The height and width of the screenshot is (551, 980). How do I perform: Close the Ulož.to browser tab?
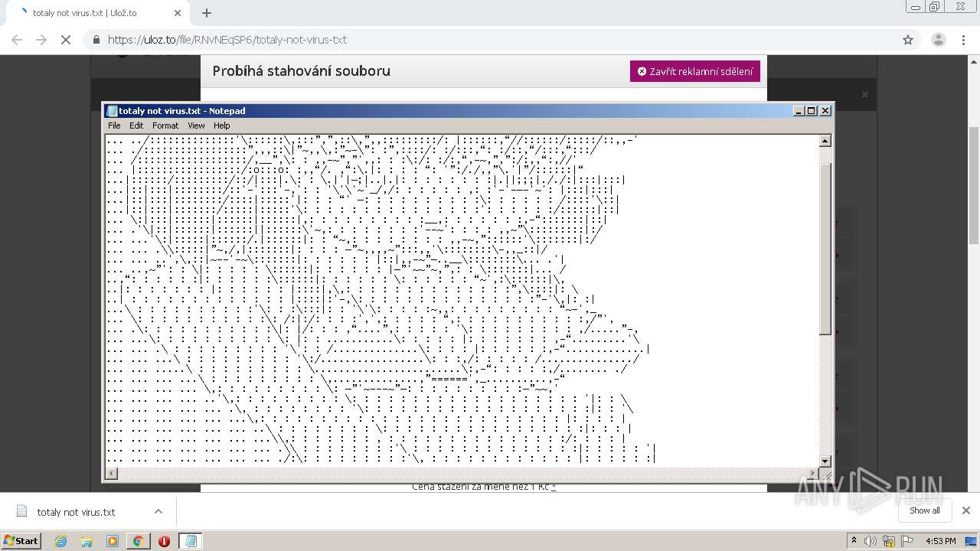pos(178,13)
